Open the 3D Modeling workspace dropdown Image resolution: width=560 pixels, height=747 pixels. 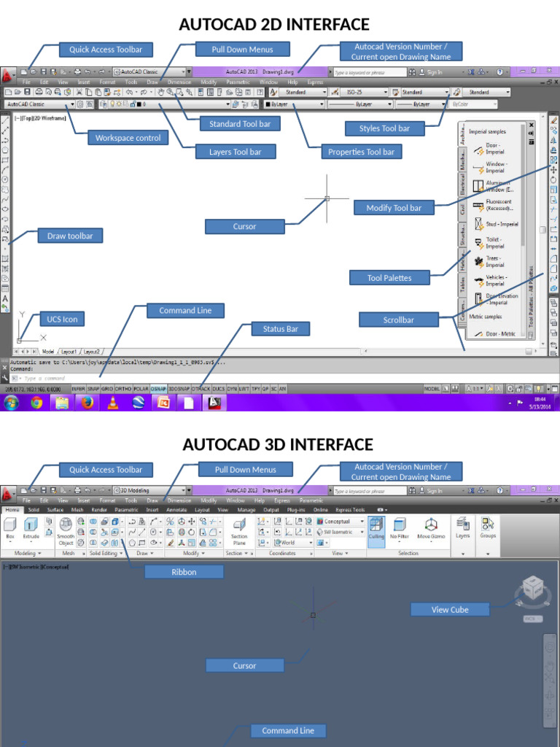(149, 490)
